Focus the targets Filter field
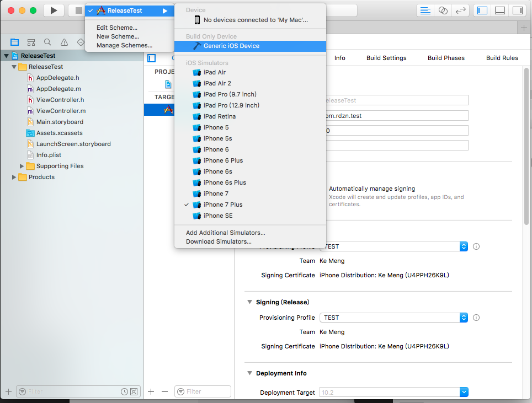Image resolution: width=532 pixels, height=403 pixels. tap(203, 391)
